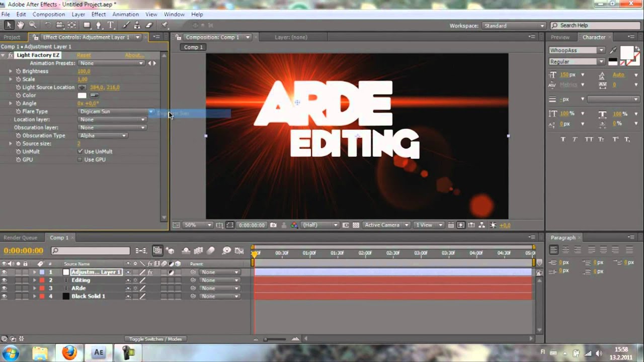Open the Composition menu
Image resolution: width=644 pixels, height=362 pixels.
49,15
